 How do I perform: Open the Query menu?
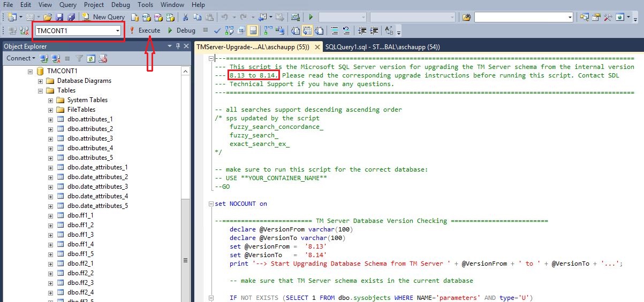click(68, 4)
